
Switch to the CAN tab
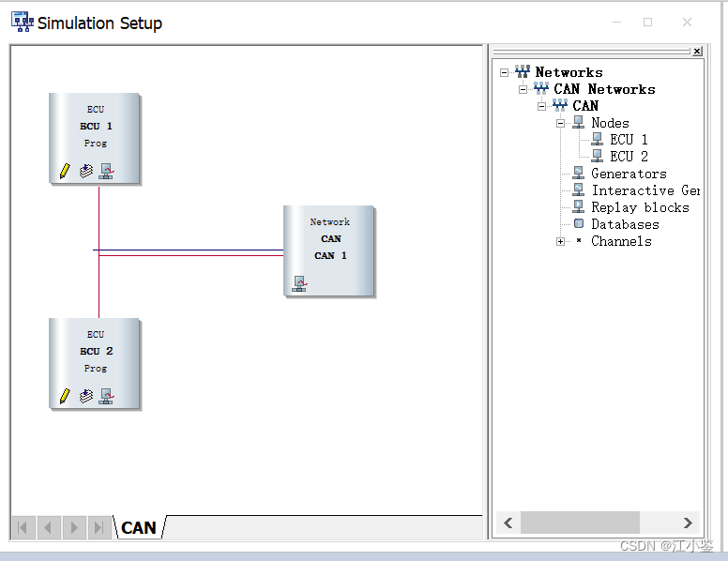[x=138, y=527]
